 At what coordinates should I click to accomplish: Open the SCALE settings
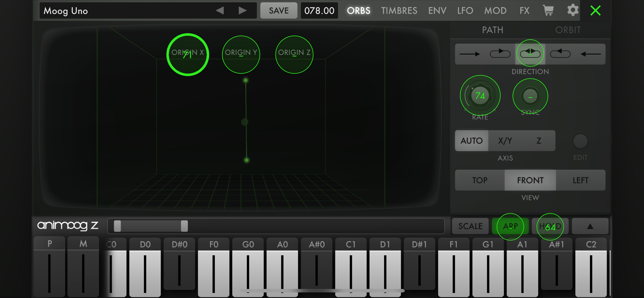pos(470,226)
